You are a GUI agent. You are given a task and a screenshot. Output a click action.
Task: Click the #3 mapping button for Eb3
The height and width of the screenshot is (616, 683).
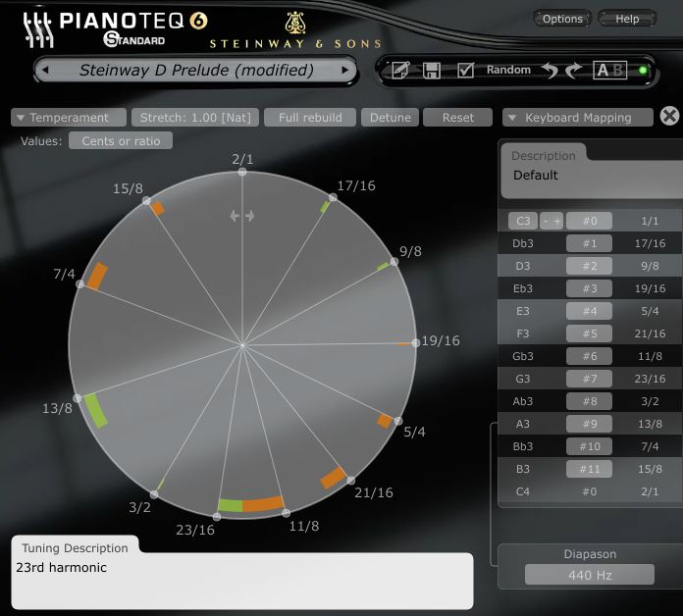coord(590,288)
